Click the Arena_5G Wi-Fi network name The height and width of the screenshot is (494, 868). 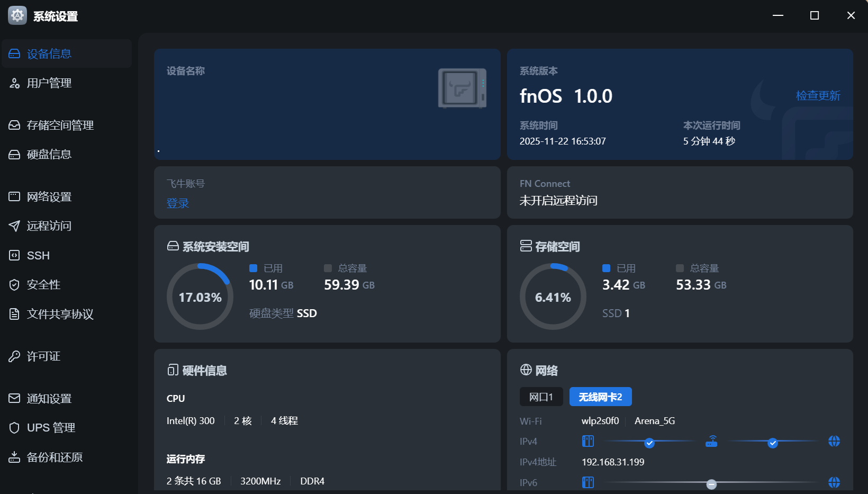coord(655,421)
